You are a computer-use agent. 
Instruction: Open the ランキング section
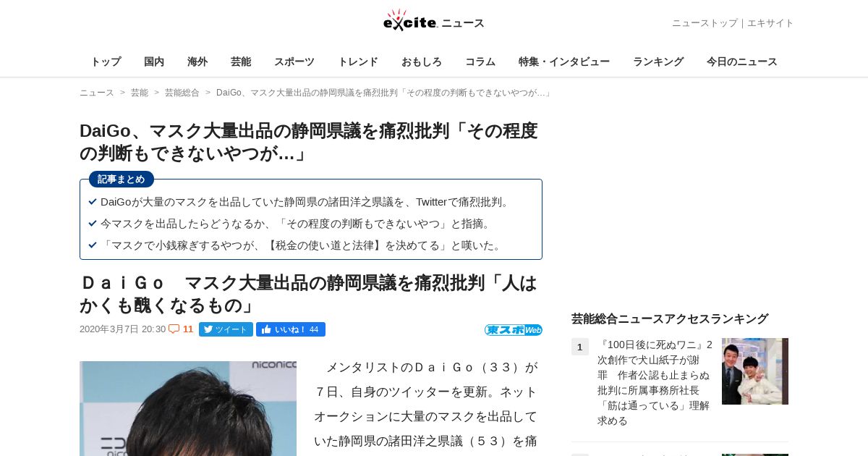[x=658, y=62]
